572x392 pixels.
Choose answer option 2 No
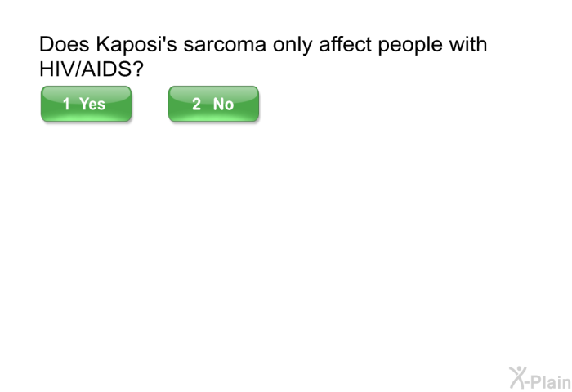click(213, 105)
